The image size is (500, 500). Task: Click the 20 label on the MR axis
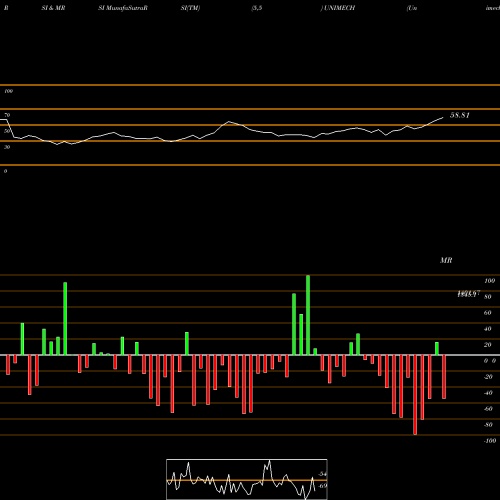[x=488, y=345]
